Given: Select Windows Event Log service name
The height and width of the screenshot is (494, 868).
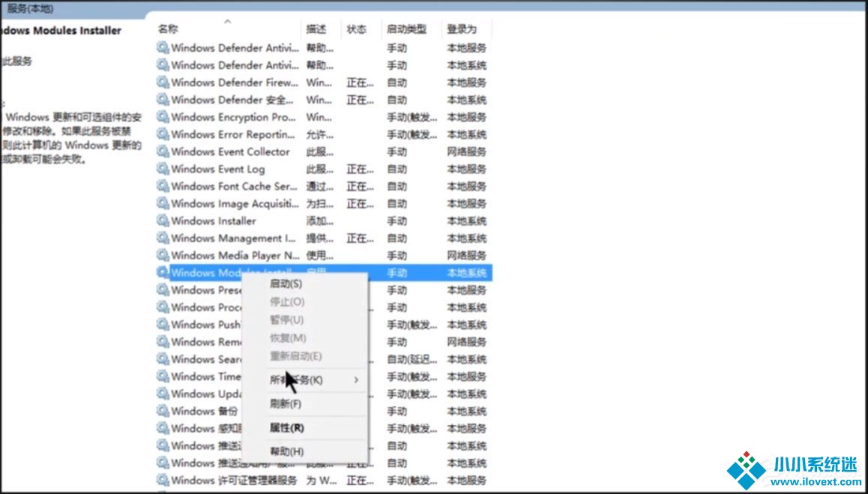Looking at the screenshot, I should [x=218, y=169].
